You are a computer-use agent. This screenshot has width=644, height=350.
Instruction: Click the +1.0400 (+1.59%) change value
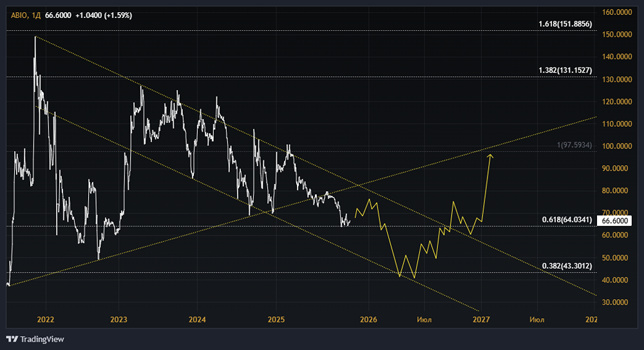pos(104,15)
